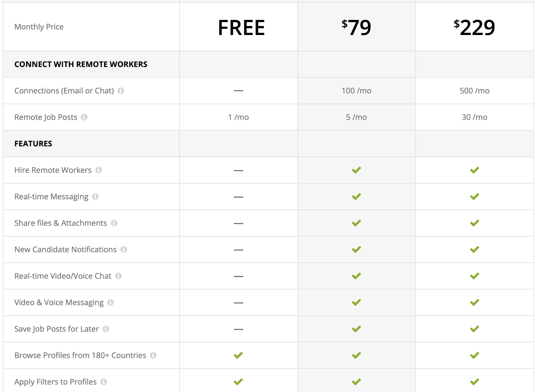Open the Hire Remote Workers info tooltip icon
Viewport: 534px width, 392px height.
[98, 170]
